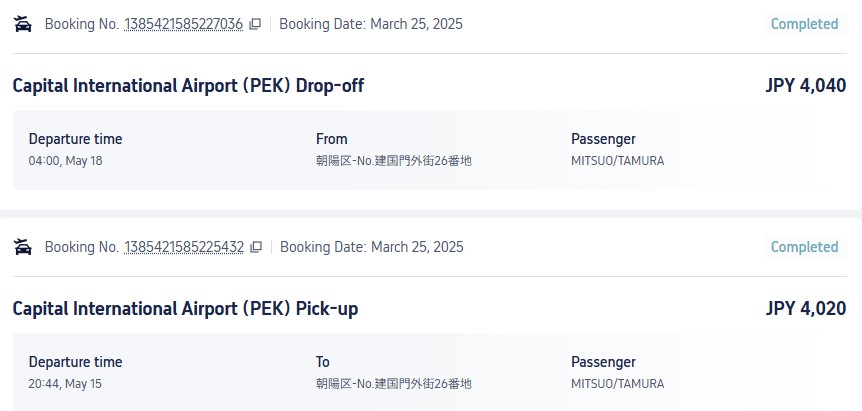
Task: Click the JPY 4,020 price
Action: click(x=805, y=309)
